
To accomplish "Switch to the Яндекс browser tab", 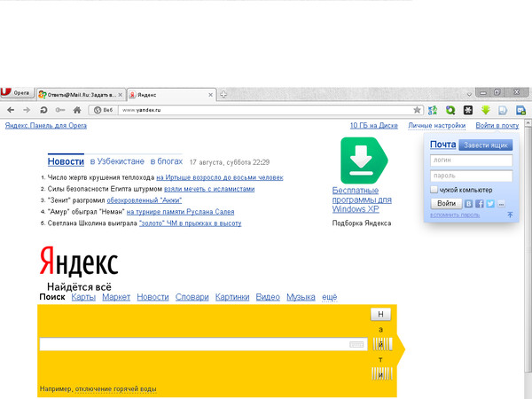I will (x=172, y=95).
